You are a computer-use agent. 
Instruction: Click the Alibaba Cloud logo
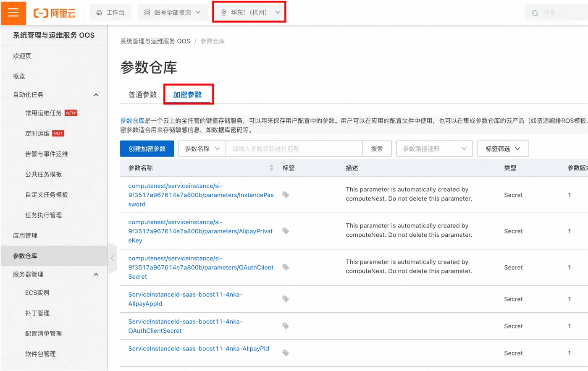click(55, 13)
